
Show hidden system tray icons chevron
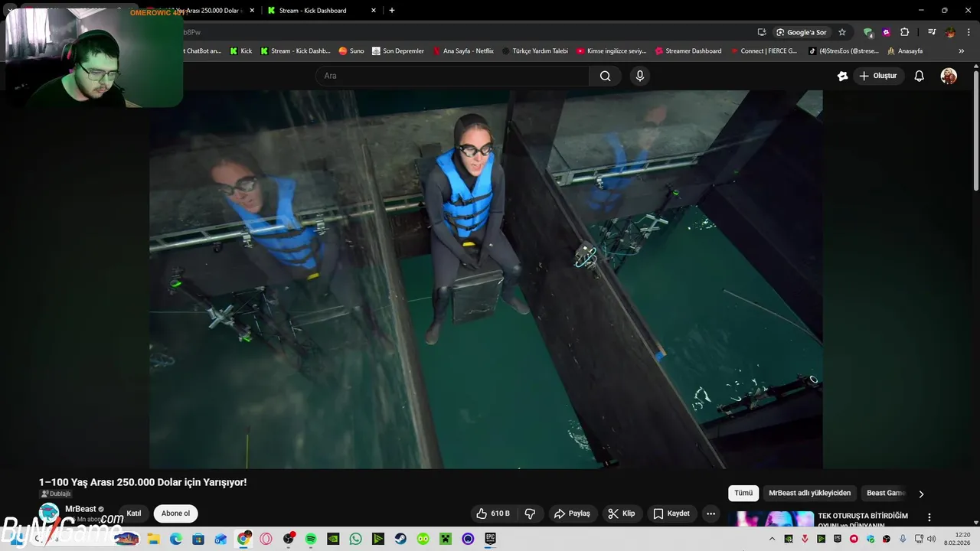tap(773, 539)
